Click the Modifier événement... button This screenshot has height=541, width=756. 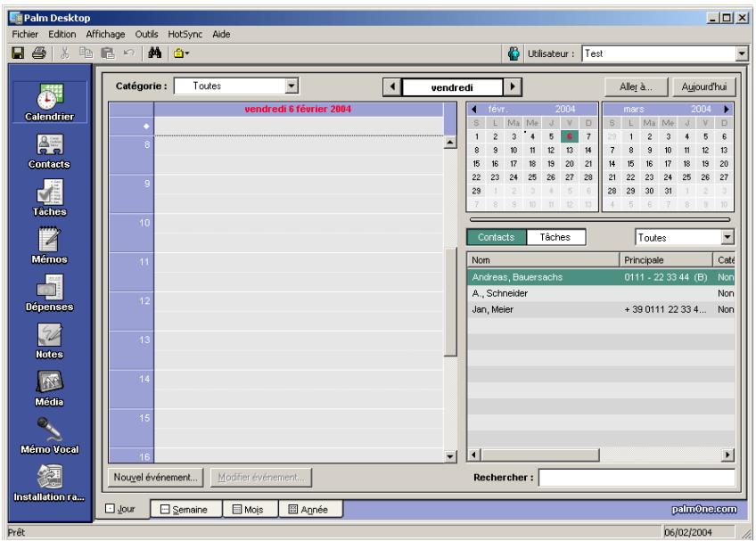(x=261, y=478)
